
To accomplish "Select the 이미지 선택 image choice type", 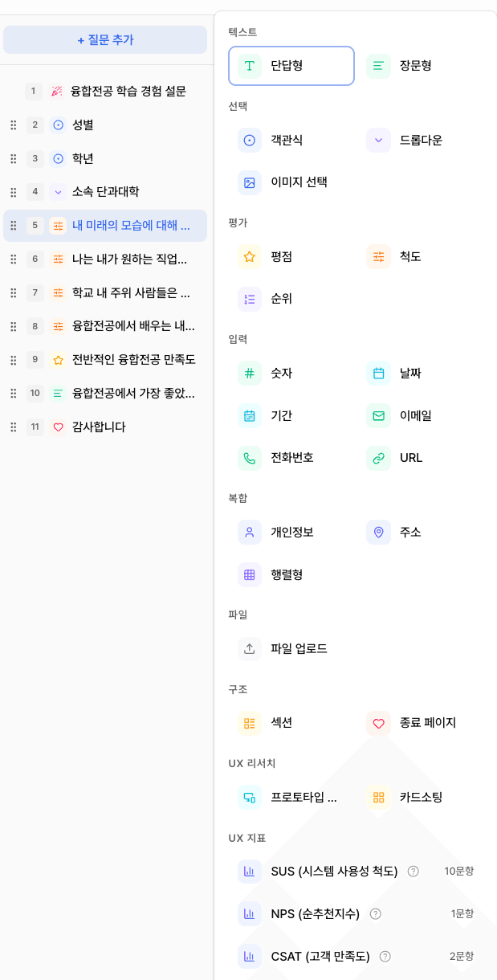I will coord(250,182).
